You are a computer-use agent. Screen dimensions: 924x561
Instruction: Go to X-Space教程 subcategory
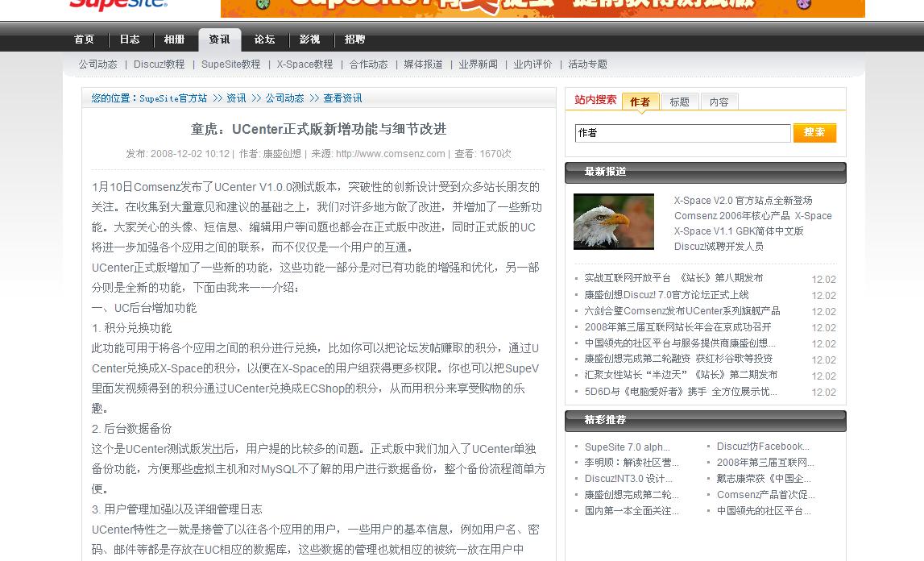305,64
